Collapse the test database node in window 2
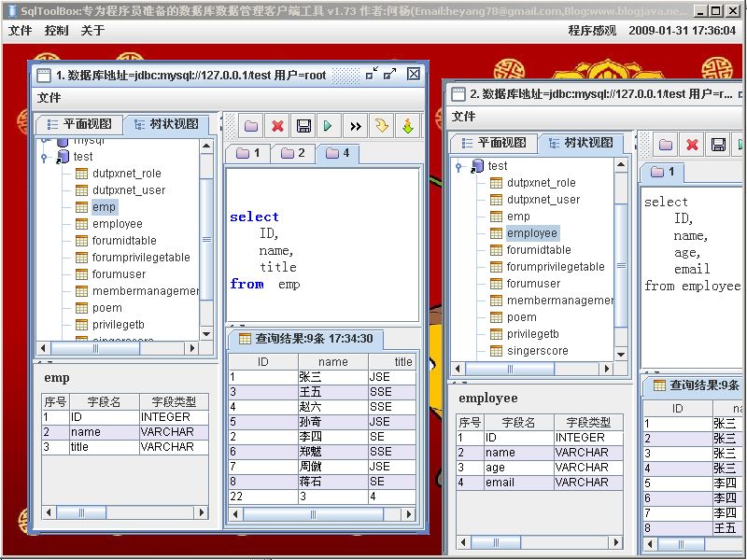Viewport: 747px width, 560px height. (x=458, y=166)
